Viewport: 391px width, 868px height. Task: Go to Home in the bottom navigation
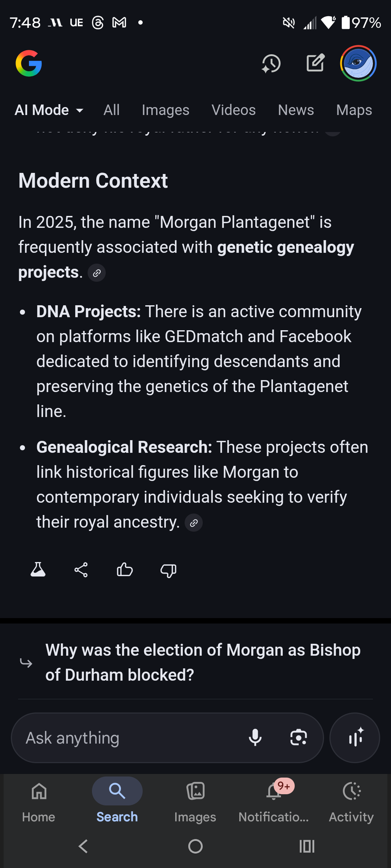point(38,801)
